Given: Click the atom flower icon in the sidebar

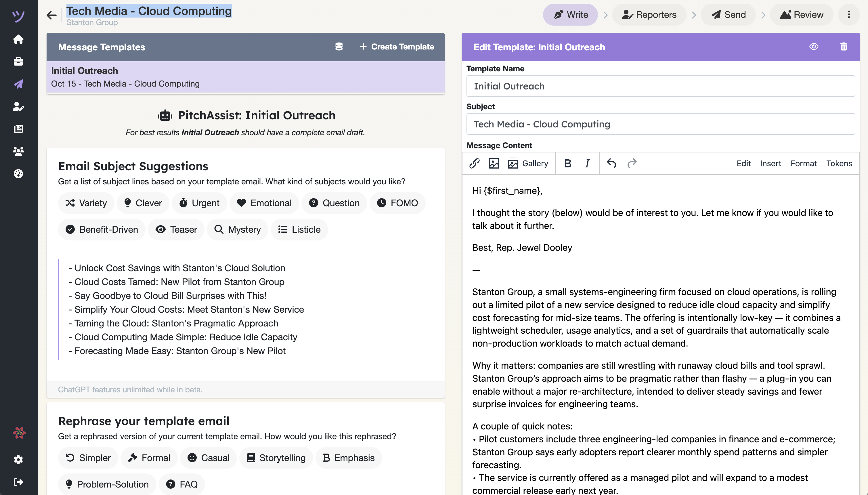Looking at the screenshot, I should [x=19, y=433].
